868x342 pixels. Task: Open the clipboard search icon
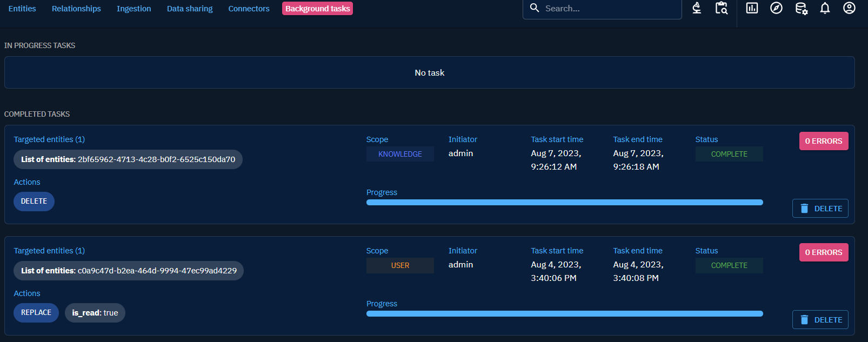[721, 8]
